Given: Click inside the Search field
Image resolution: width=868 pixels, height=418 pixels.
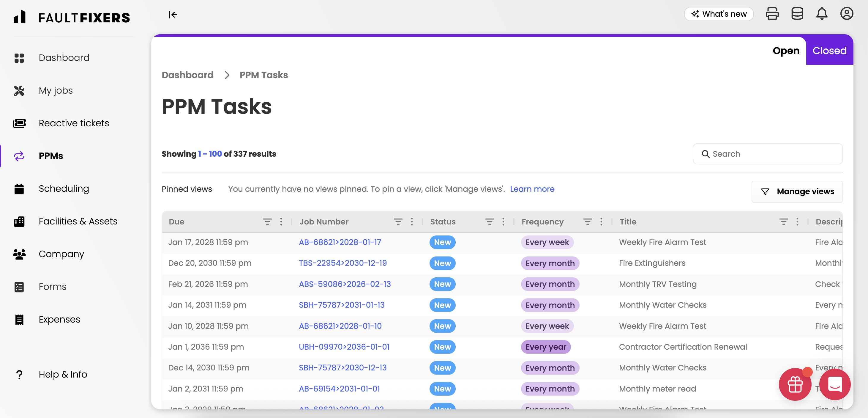Looking at the screenshot, I should click(768, 154).
